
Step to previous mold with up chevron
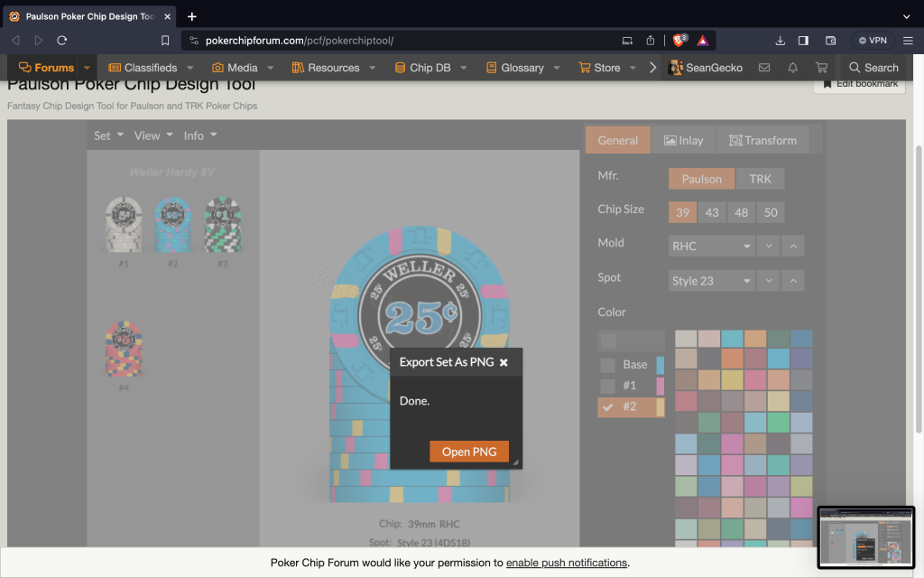click(x=793, y=246)
